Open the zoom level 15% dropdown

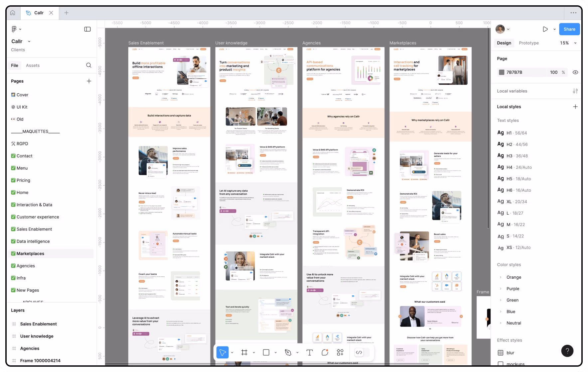(568, 43)
